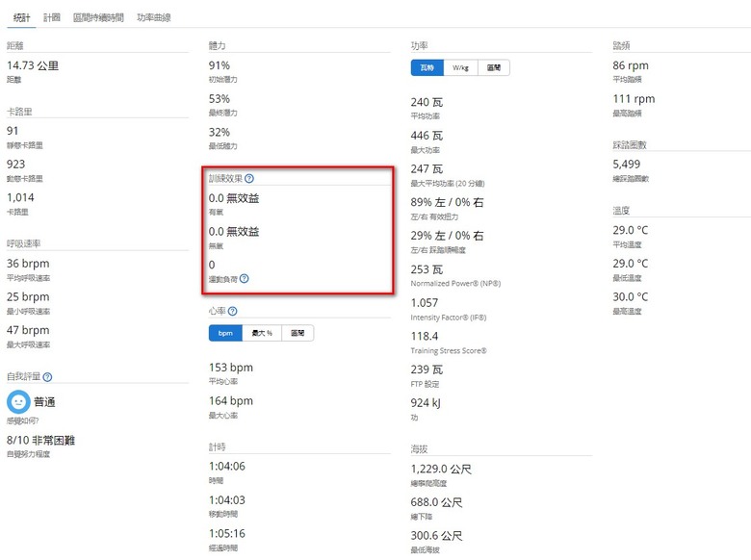The width and height of the screenshot is (751, 560).
Task: Click the 36 brpm average respiration value
Action: 28,264
